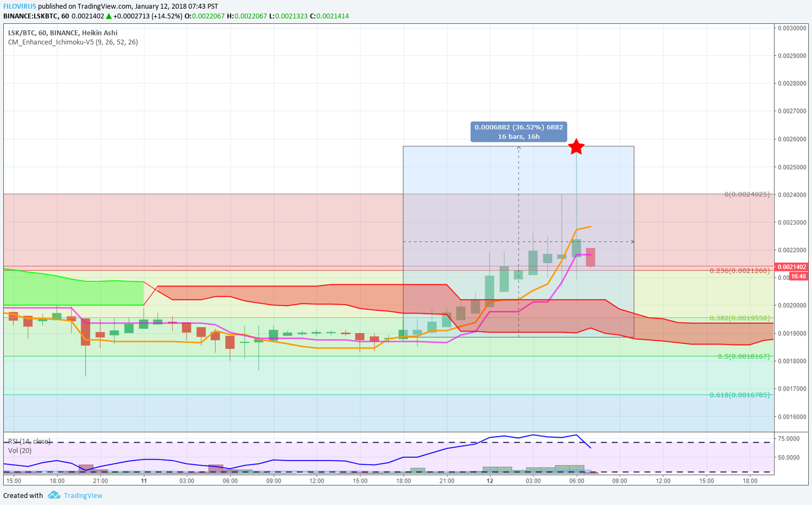Image resolution: width=812 pixels, height=505 pixels.
Task: Click the close value C:0.0021414
Action: tap(329, 16)
